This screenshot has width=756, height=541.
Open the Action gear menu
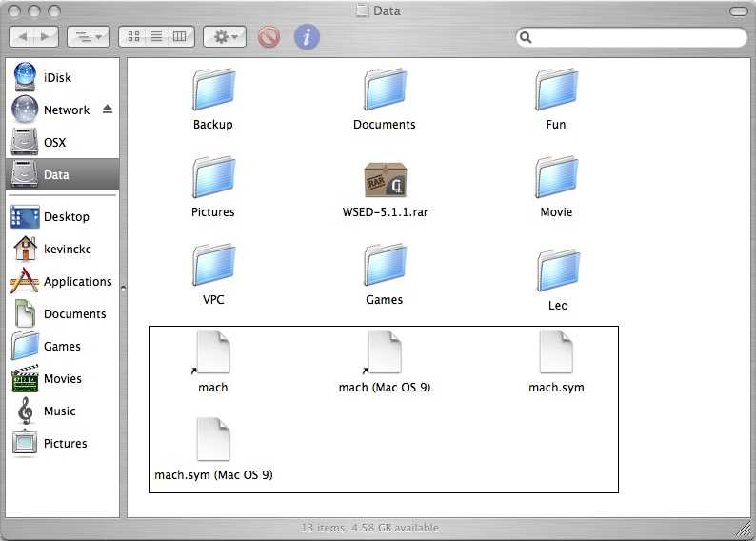click(225, 37)
